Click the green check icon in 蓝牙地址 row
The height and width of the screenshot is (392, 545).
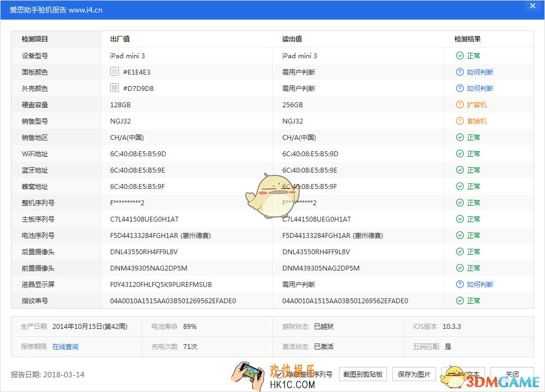[459, 170]
